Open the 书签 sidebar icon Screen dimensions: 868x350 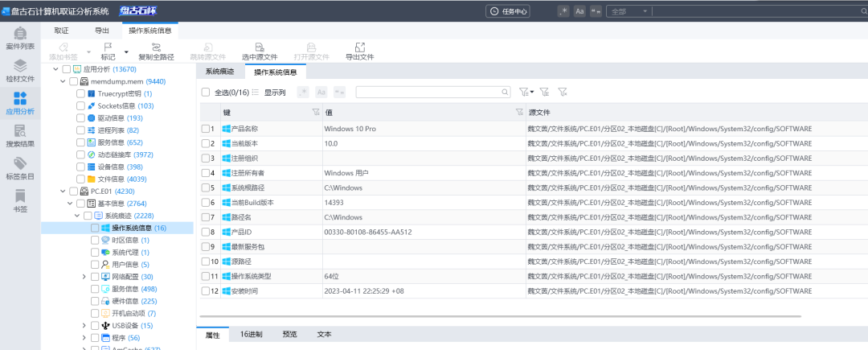[20, 201]
